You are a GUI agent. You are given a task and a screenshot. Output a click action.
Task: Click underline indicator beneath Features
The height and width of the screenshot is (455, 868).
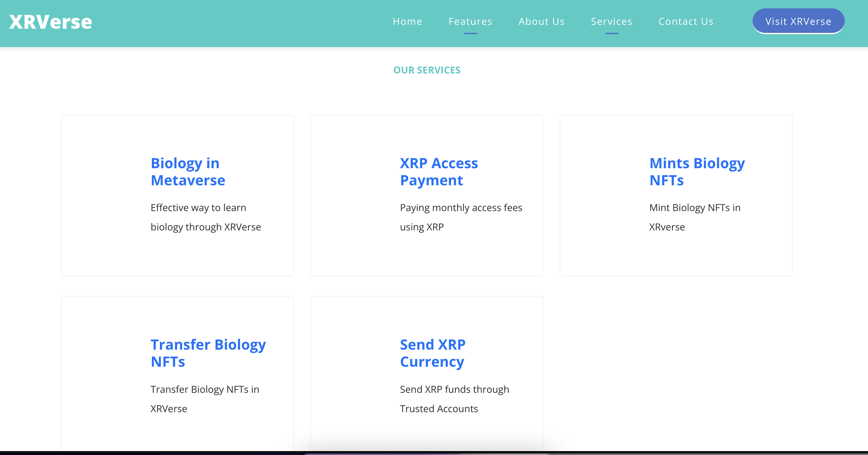(470, 33)
